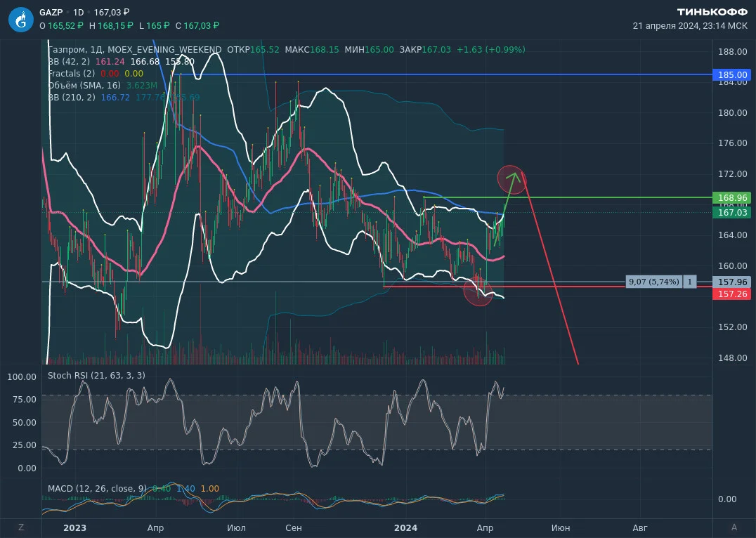Screen dimensions: 756x538
Task: Click the header open value 165,52 ₽
Action: (x=65, y=25)
